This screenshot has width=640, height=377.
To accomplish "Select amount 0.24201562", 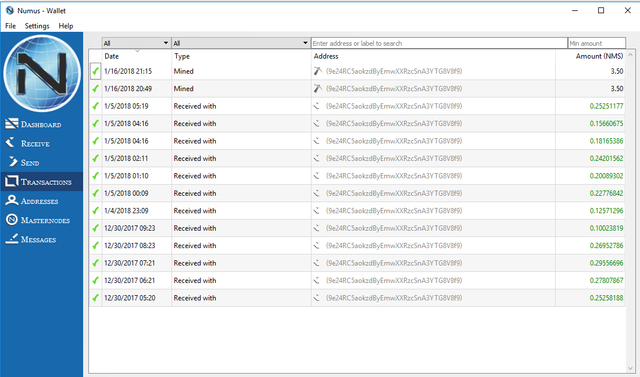I will (x=606, y=158).
